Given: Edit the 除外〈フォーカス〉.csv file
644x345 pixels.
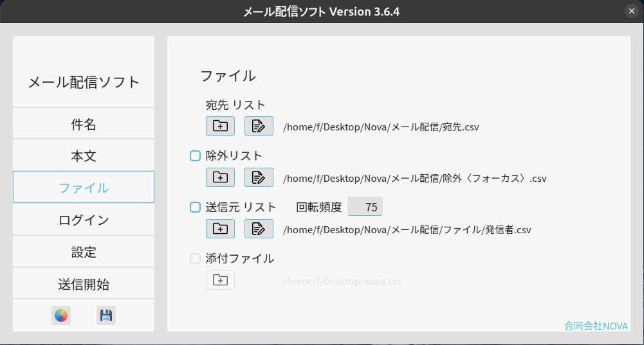Looking at the screenshot, I should click(x=259, y=177).
